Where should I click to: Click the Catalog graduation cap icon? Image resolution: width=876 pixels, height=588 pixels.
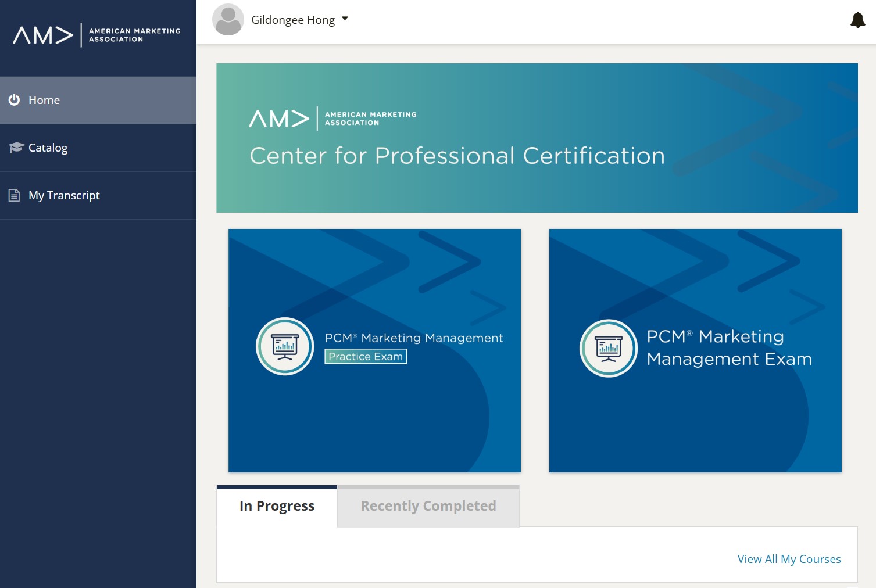pyautogui.click(x=16, y=148)
